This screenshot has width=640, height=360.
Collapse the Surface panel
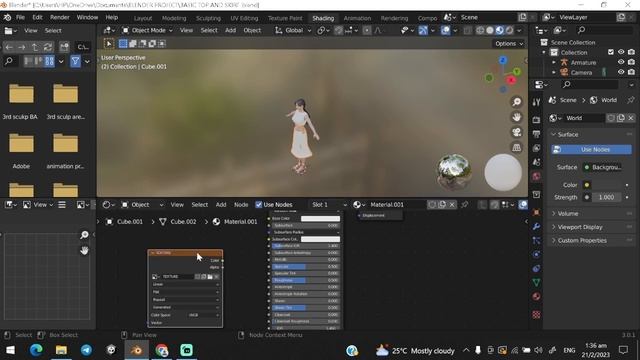pyautogui.click(x=568, y=134)
